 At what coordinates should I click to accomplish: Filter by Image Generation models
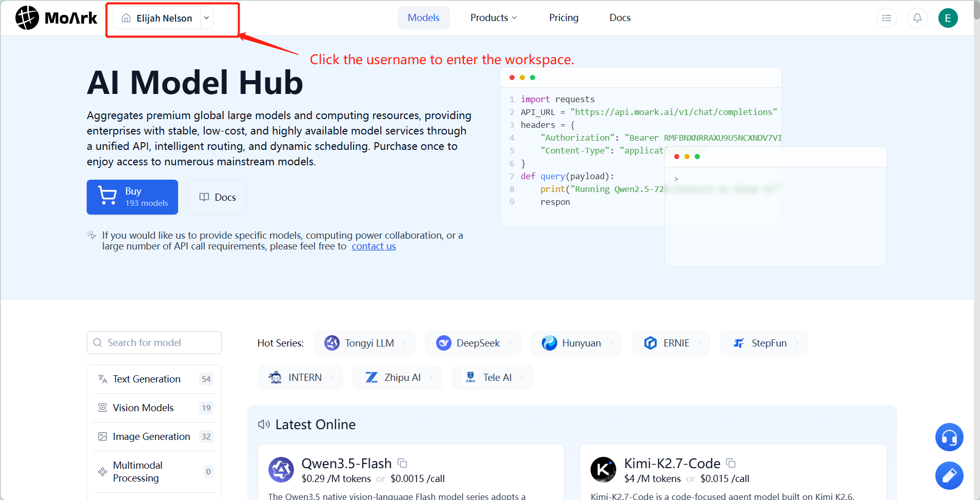(x=154, y=436)
